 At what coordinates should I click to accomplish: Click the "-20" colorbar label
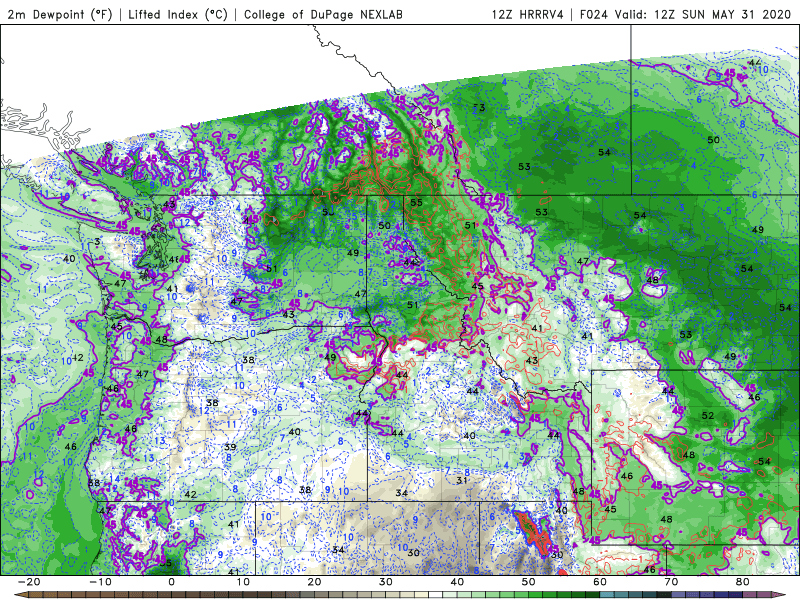click(x=29, y=582)
